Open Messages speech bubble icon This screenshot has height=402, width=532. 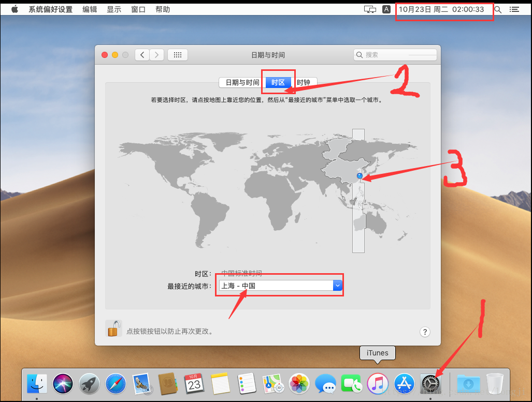point(325,384)
